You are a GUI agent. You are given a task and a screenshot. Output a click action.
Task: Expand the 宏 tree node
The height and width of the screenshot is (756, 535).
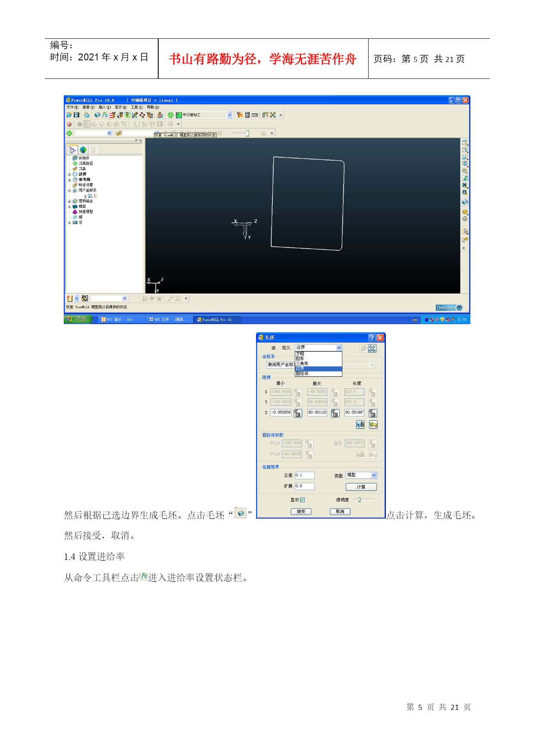69,223
